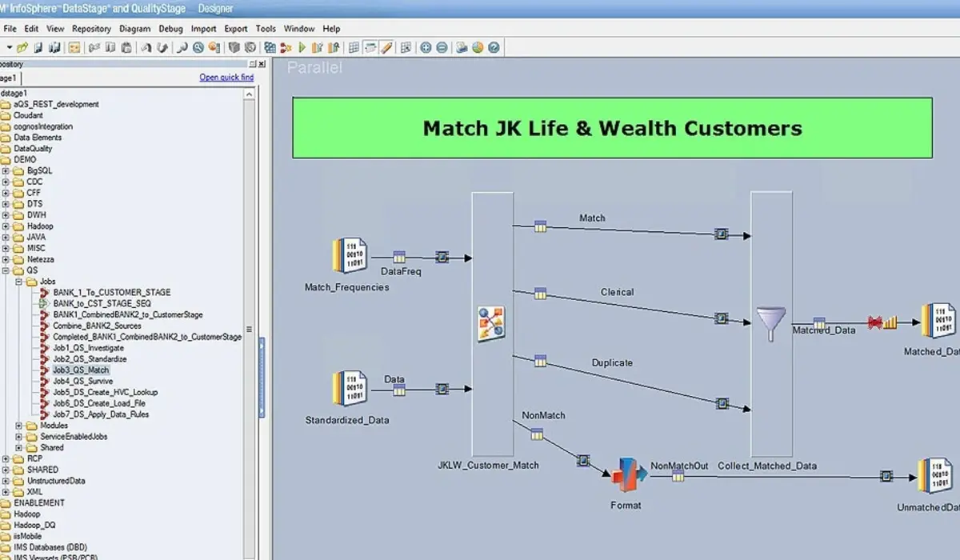Expand the CDC folder
This screenshot has width=960, height=560.
point(6,182)
